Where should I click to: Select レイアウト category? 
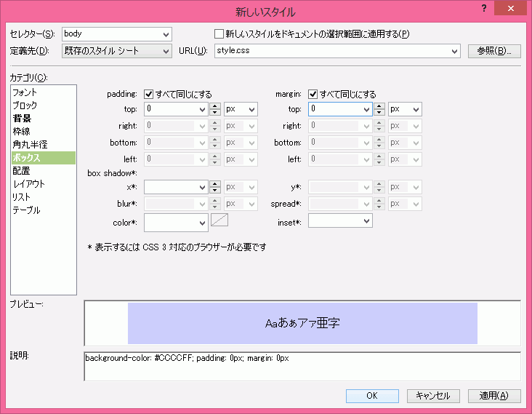tap(43, 184)
